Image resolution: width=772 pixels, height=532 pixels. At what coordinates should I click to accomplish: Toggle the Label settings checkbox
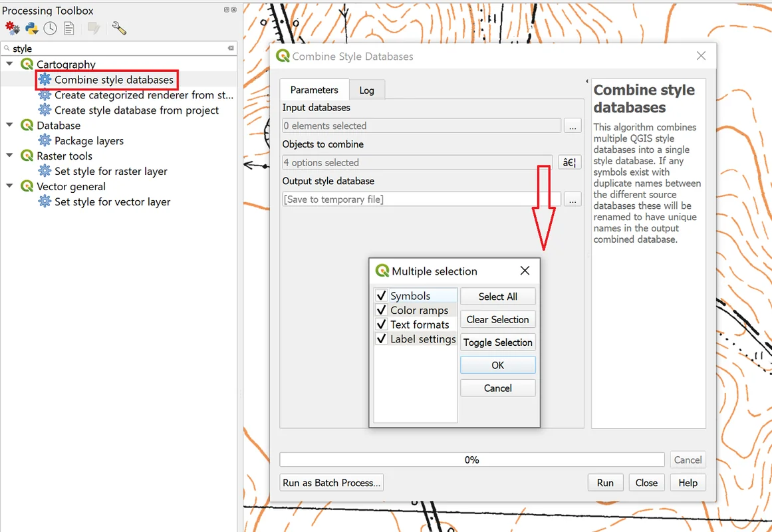(382, 339)
